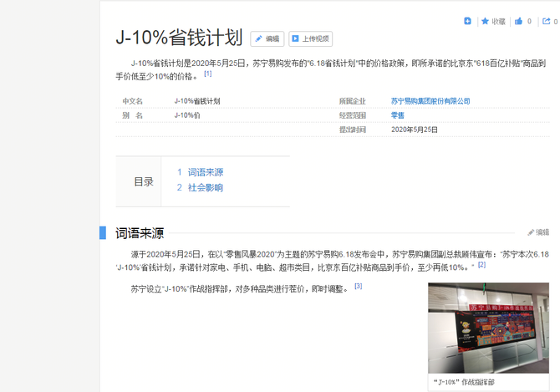Screen dimensions: 560x392
Task: Open citation reference [1]
Action: click(207, 74)
